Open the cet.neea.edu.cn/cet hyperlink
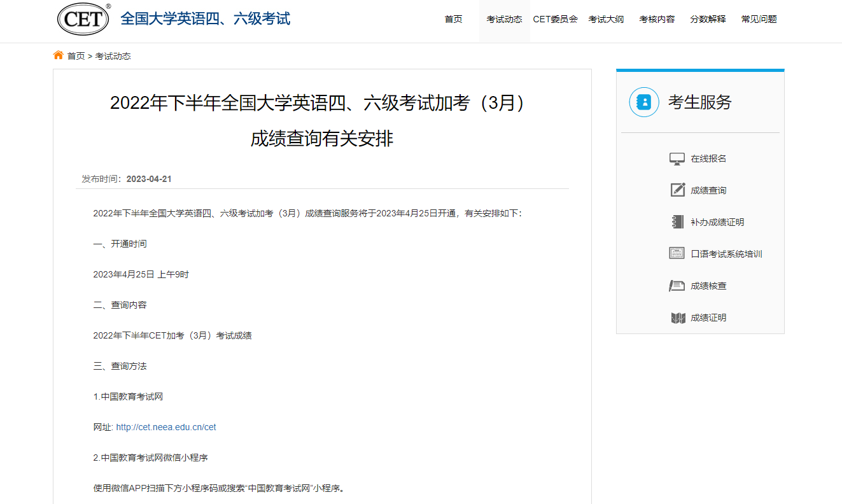This screenshot has width=842, height=504. pos(166,427)
